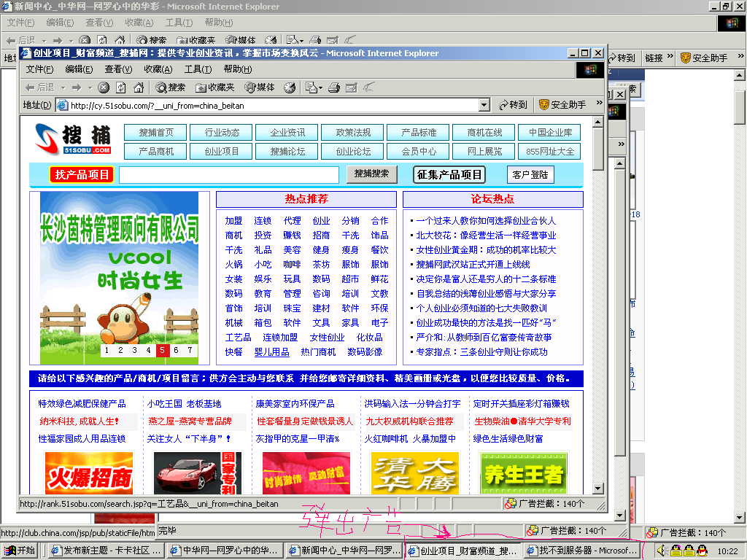Click the 火爆招商 ad thumbnail
Viewport: 747px width, 560px height.
[88, 472]
